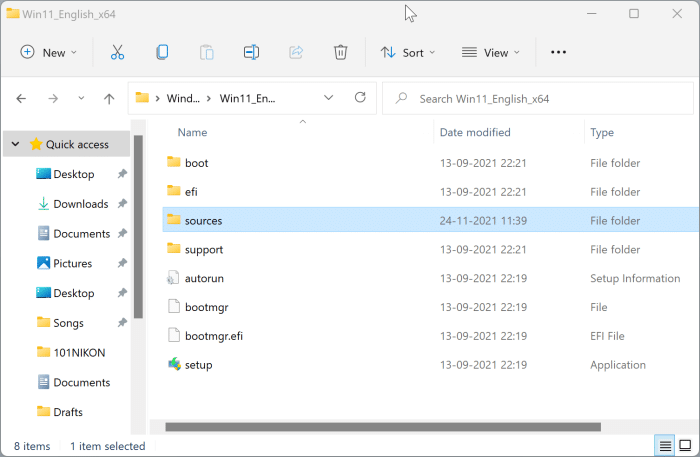The width and height of the screenshot is (700, 457).
Task: Expand chevron before Win11_En... breadcrumb
Action: pos(209,98)
